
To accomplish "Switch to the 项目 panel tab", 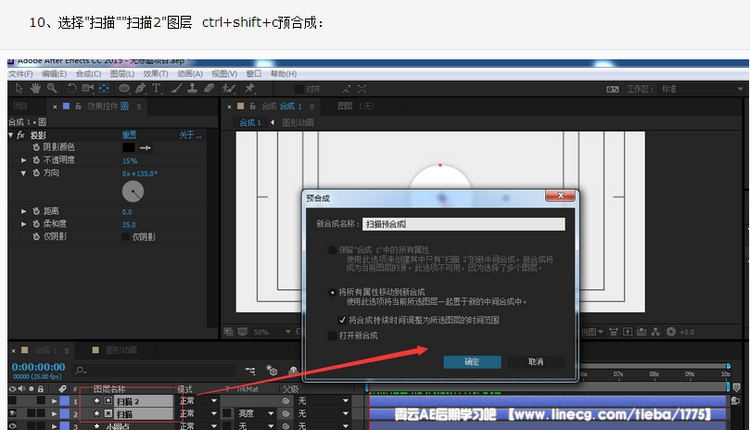I will click(x=21, y=106).
